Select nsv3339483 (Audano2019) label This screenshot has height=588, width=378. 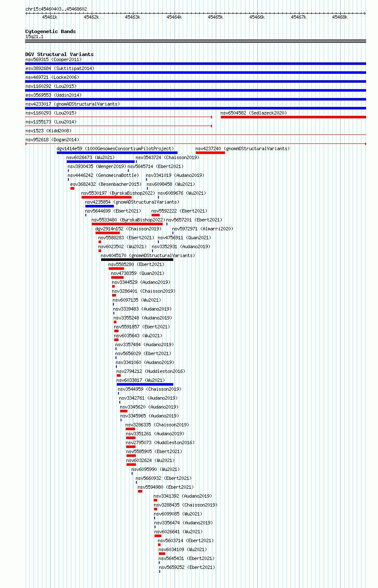(x=142, y=309)
